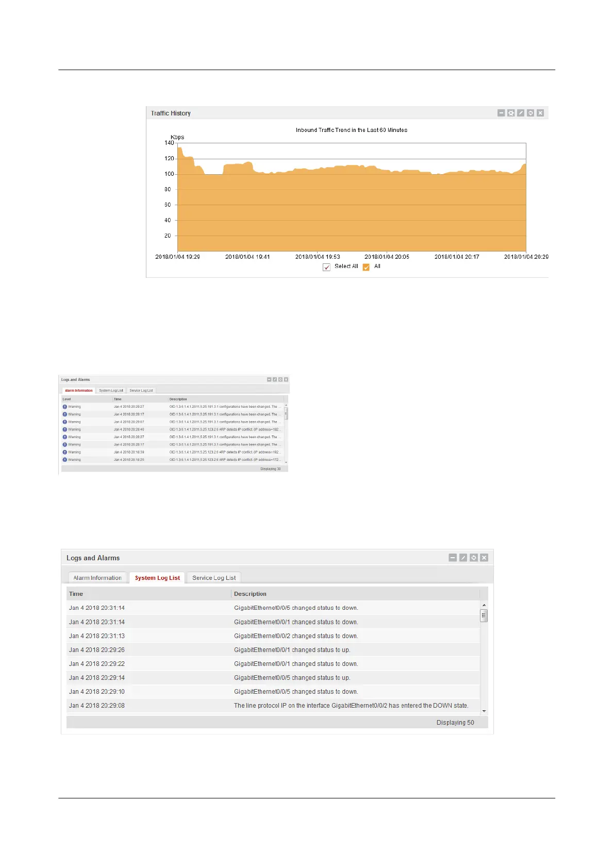Viewport: 614px width, 868px height.
Task: Select log entry at Jan 4 2018 20:29:14
Action: [273, 677]
